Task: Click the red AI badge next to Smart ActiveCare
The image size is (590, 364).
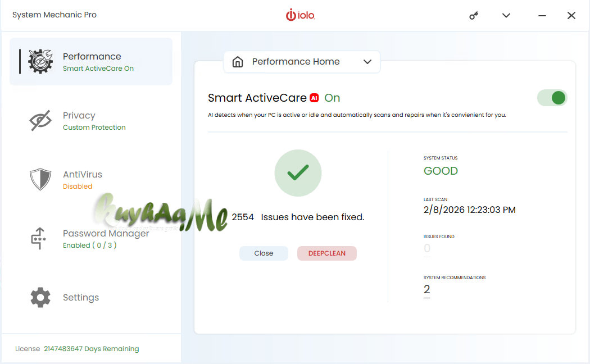Action: (x=314, y=98)
